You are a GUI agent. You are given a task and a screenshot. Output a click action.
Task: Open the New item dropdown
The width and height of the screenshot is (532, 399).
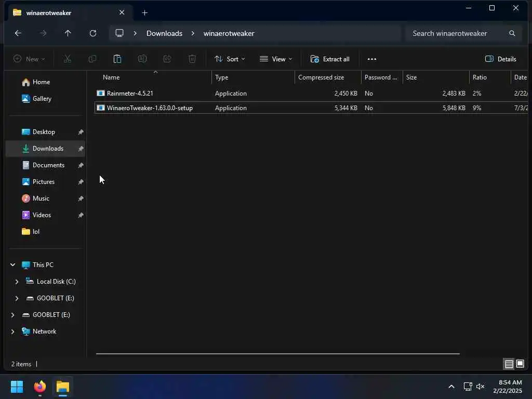tap(29, 59)
